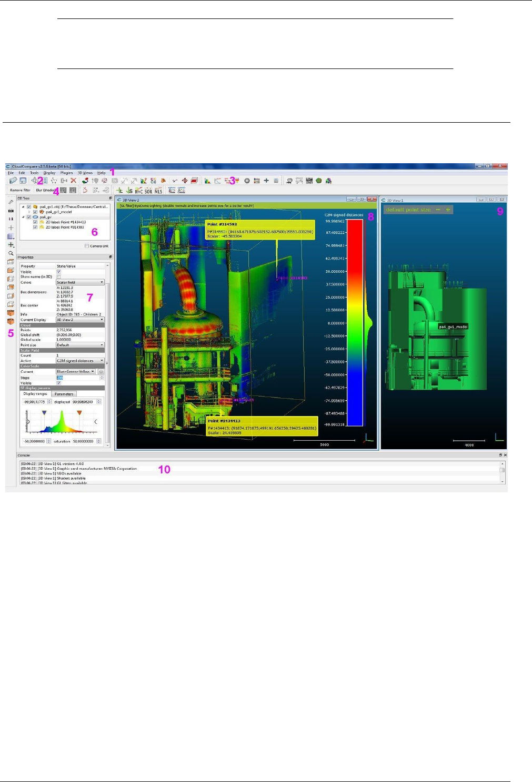Click the red X Delete icon
This screenshot has height=782, width=532.
click(74, 181)
